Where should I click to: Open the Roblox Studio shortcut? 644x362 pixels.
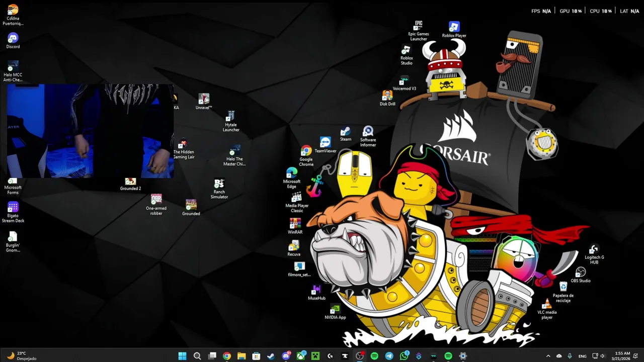(407, 55)
